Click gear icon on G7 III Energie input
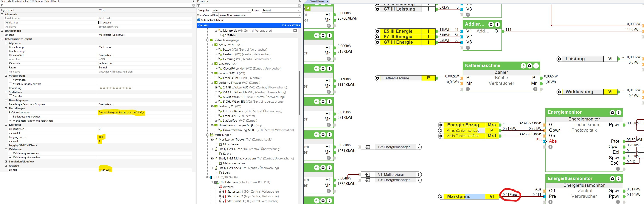The width and height of the screenshot is (644, 204). coord(377,42)
